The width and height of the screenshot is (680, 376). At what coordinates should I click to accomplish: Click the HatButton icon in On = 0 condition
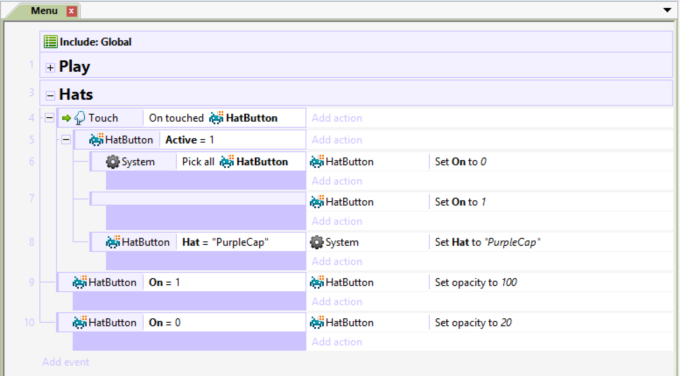point(80,322)
